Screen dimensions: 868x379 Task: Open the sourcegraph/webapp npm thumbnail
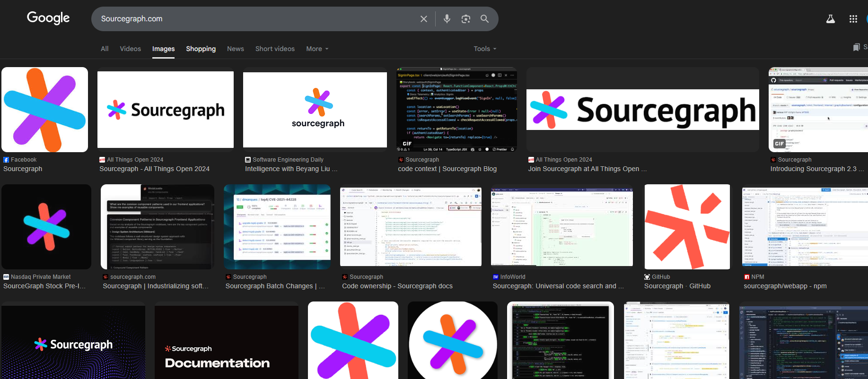point(805,227)
